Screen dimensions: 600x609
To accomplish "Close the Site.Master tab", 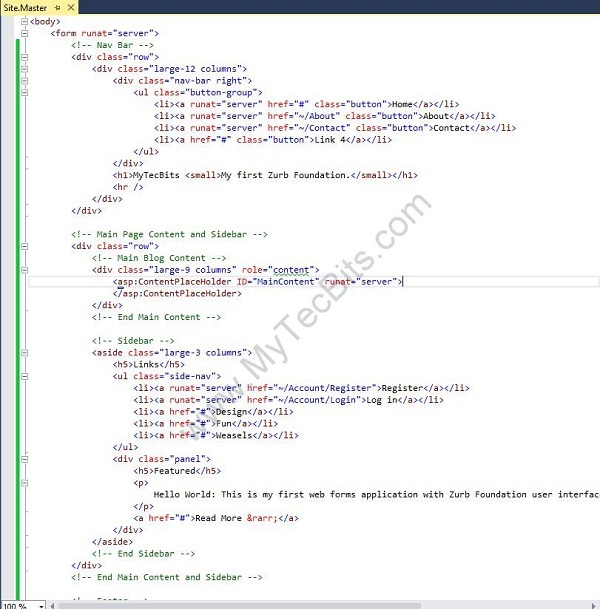I will tap(71, 7).
